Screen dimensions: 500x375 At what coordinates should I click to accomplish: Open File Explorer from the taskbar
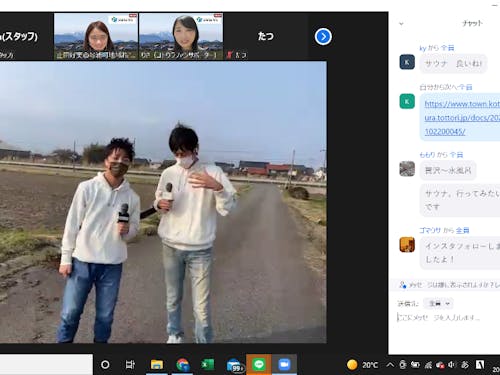(157, 365)
